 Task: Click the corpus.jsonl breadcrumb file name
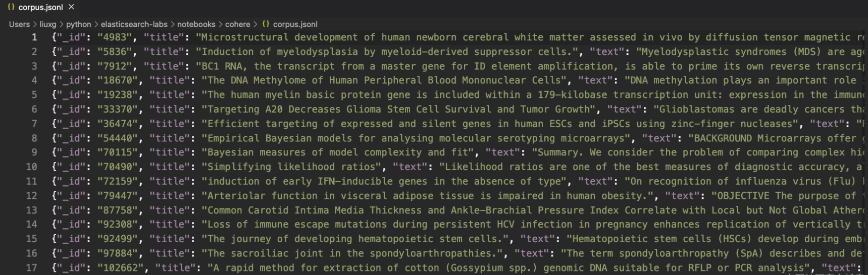(x=295, y=24)
